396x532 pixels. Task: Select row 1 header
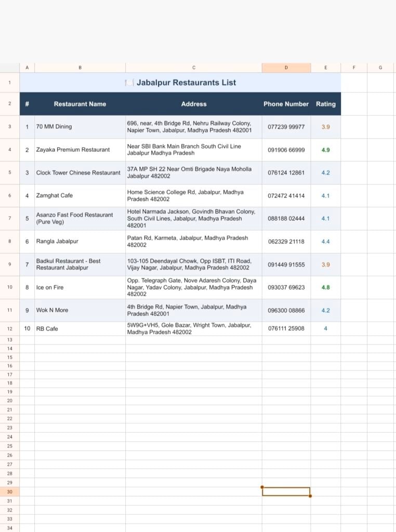tap(9, 83)
